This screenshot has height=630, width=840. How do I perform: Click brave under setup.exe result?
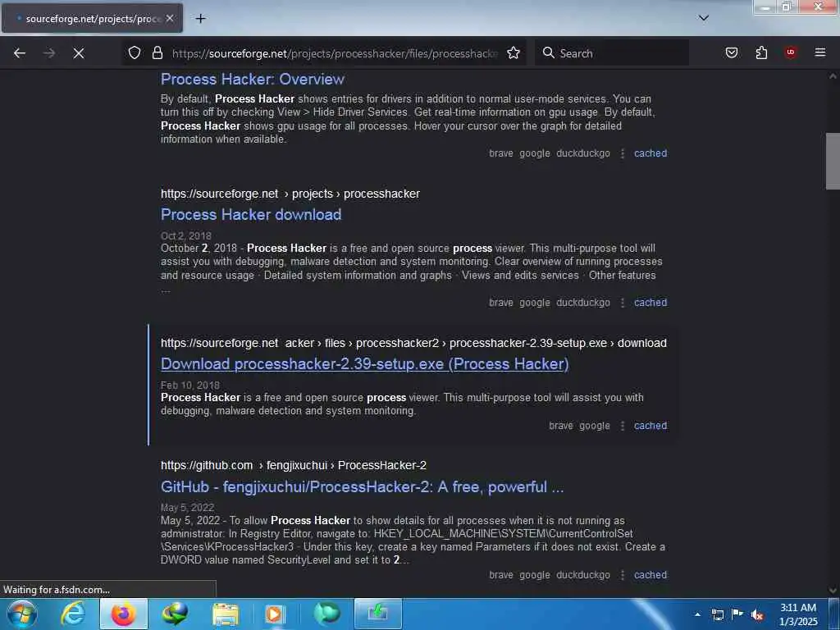(x=561, y=426)
